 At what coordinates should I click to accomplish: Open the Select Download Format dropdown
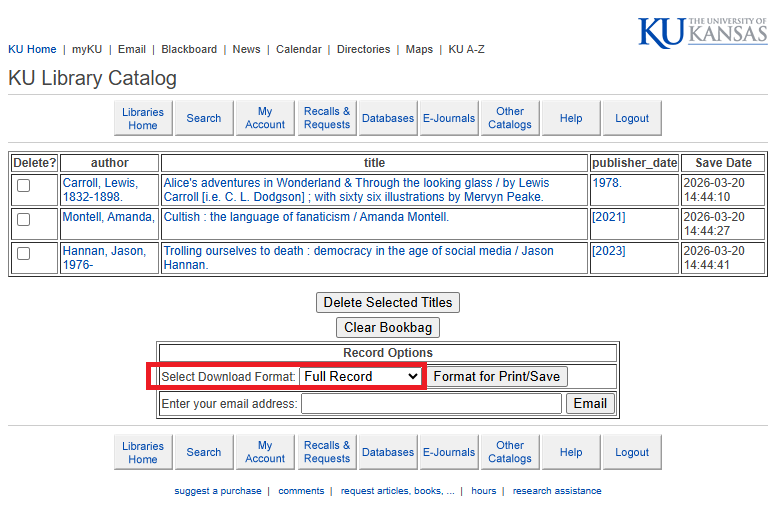pos(360,377)
